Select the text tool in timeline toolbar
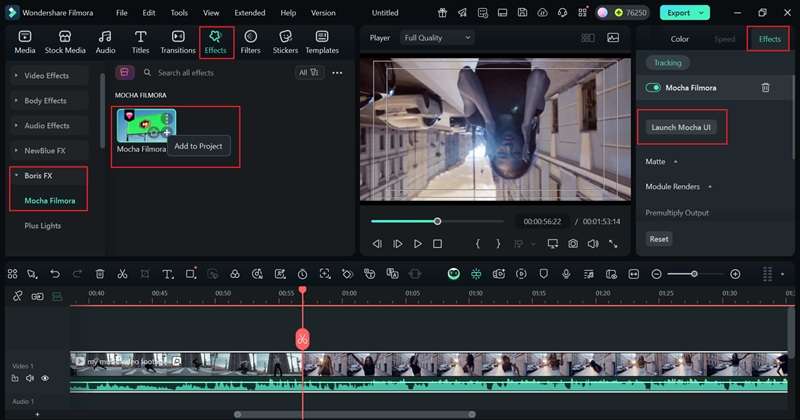Screen dimensions: 800x420 167,274
